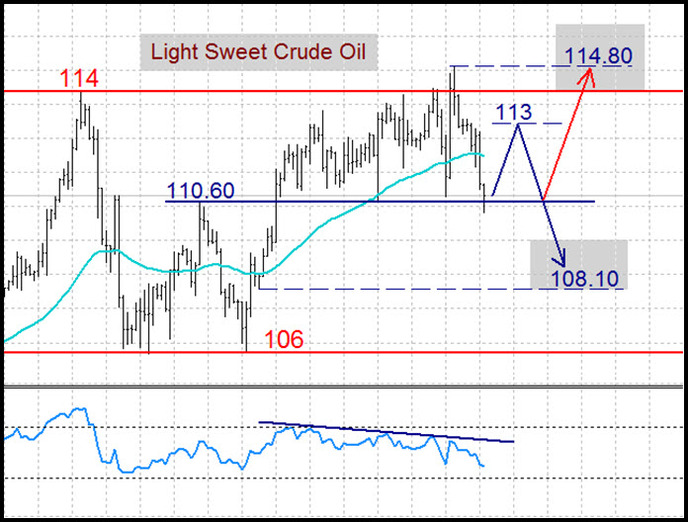Click the '108.10' target label
The height and width of the screenshot is (522, 688).
tap(584, 279)
